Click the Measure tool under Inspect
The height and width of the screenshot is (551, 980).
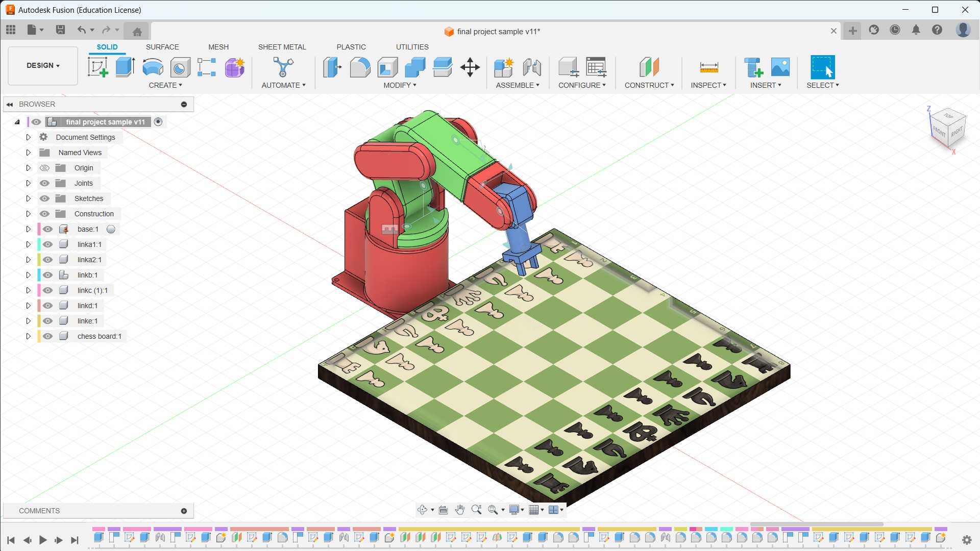tap(708, 67)
